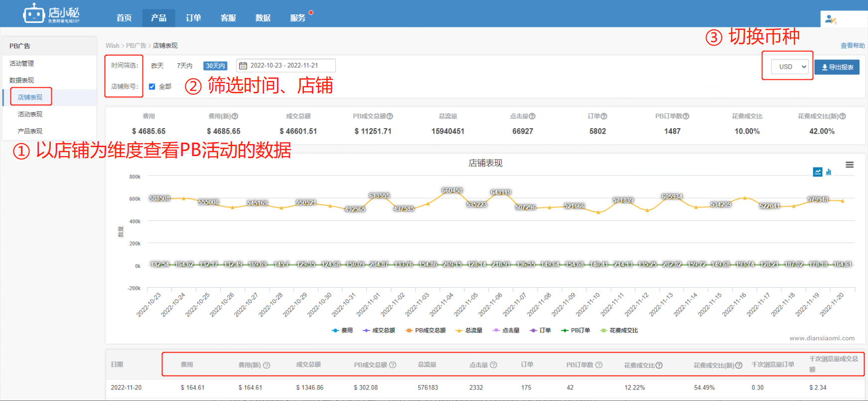Click the 千次浏览量订单 column header
The width and height of the screenshot is (868, 401).
(x=773, y=365)
